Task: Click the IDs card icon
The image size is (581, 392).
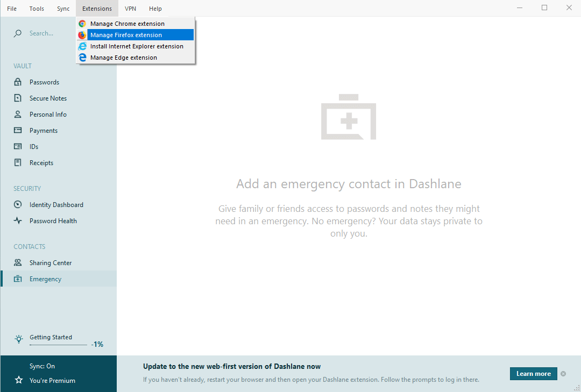Action: click(18, 146)
